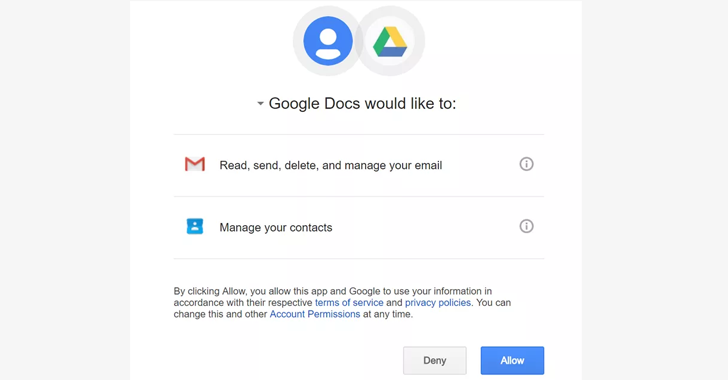Expand the arrow beside Google Docs heading
728x380 pixels.
click(260, 104)
